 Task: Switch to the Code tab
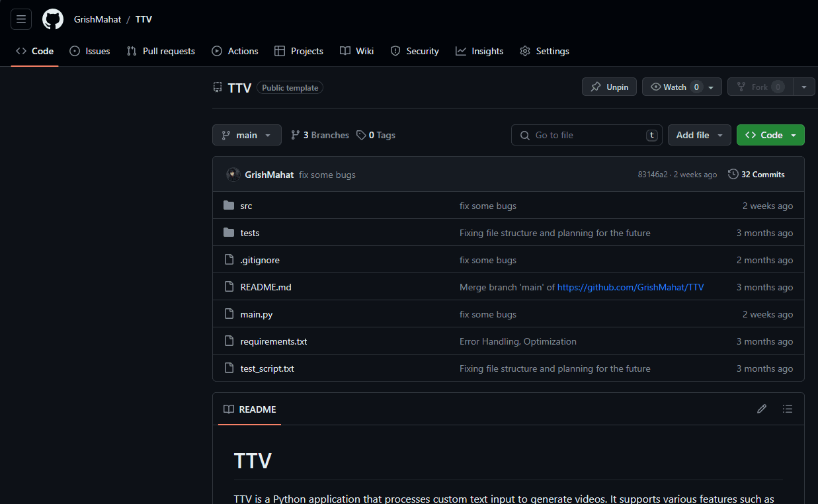(x=34, y=51)
